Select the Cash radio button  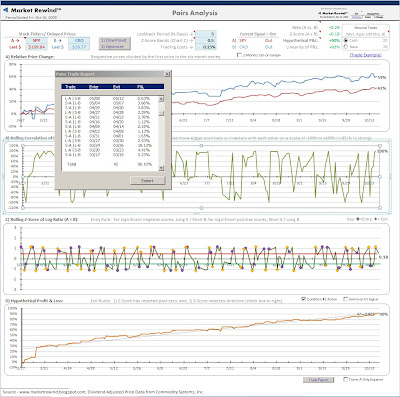point(346,40)
